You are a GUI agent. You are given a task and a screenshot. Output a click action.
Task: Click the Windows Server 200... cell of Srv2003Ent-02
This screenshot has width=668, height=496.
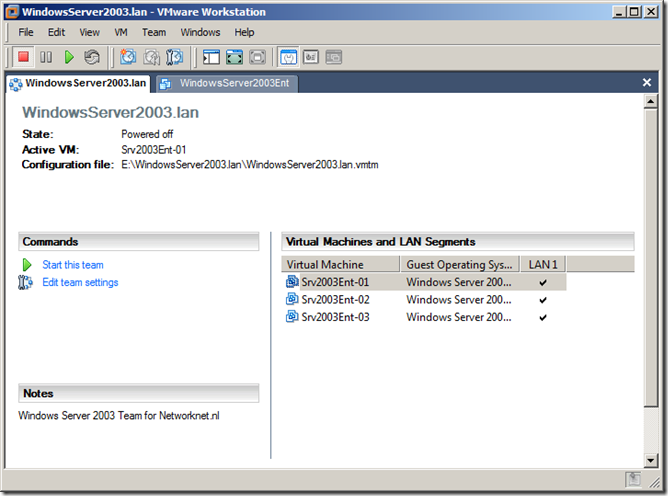(458, 300)
